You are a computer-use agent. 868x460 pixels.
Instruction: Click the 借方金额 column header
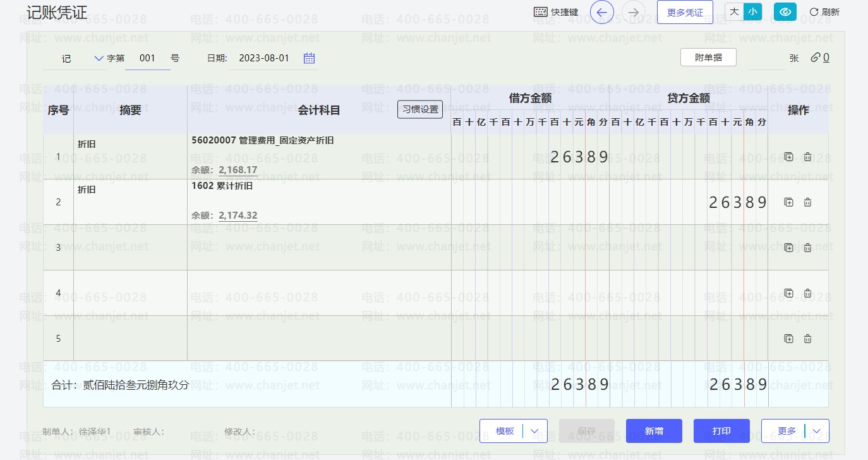pos(531,98)
